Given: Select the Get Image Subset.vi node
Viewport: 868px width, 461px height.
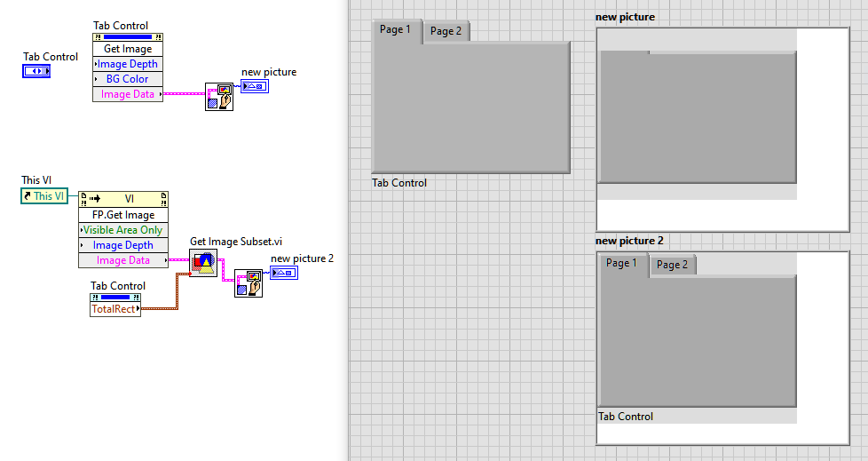Looking at the screenshot, I should (203, 263).
